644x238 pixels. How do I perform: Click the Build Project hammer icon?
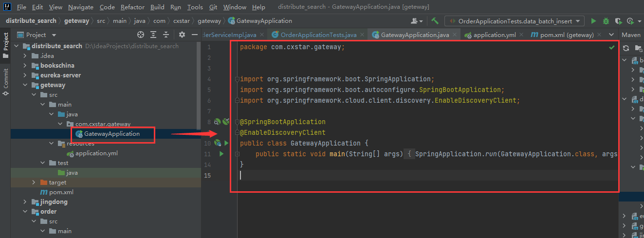[x=435, y=21]
